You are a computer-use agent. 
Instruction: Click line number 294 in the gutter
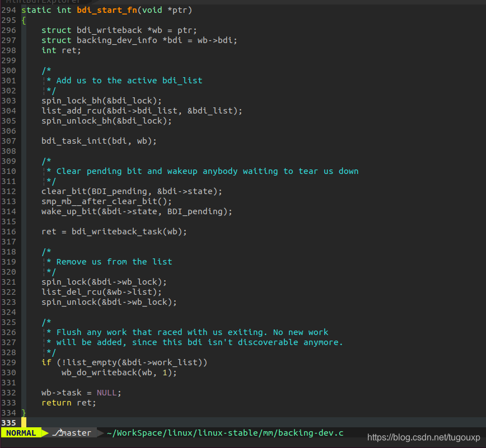[9, 10]
